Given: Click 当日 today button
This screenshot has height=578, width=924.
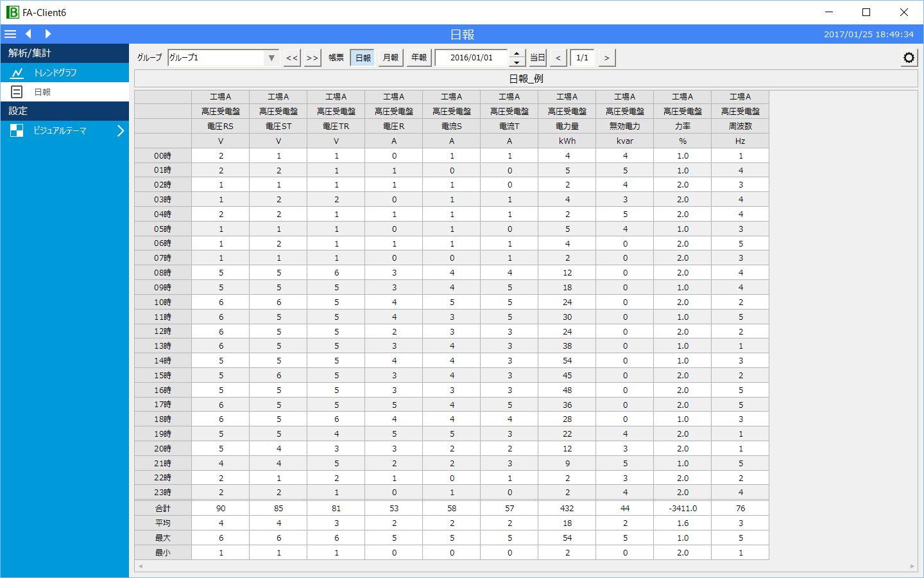Looking at the screenshot, I should tap(537, 58).
